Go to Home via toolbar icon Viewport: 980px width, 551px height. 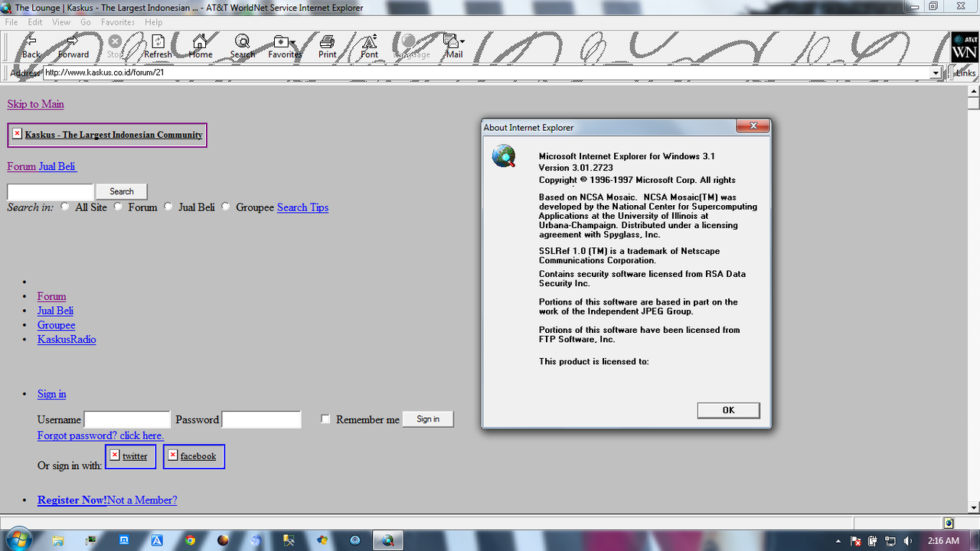tap(201, 47)
